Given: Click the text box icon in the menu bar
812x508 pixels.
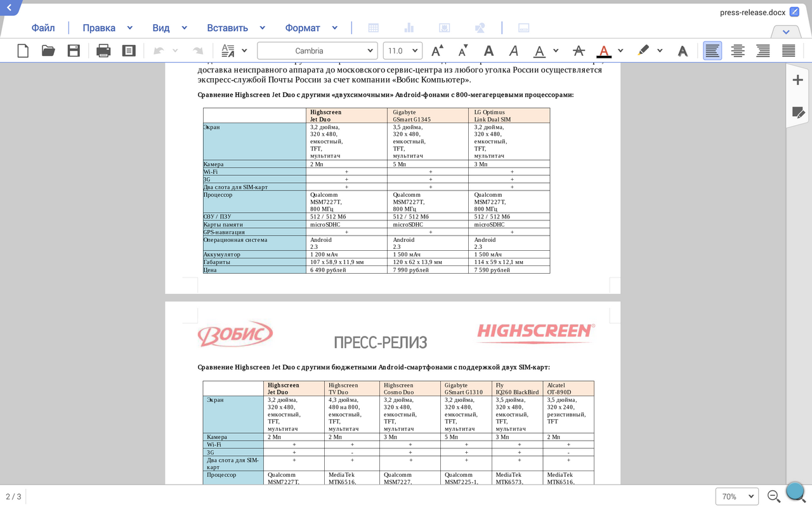Looking at the screenshot, I should (x=524, y=28).
